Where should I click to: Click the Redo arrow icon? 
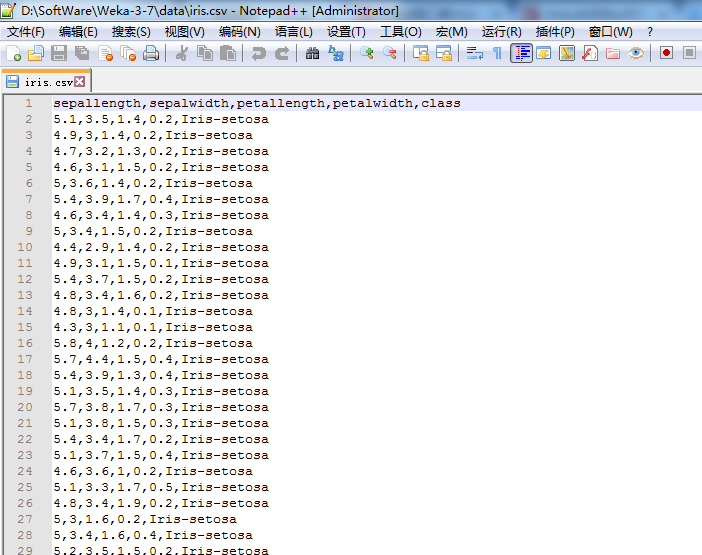coord(282,53)
